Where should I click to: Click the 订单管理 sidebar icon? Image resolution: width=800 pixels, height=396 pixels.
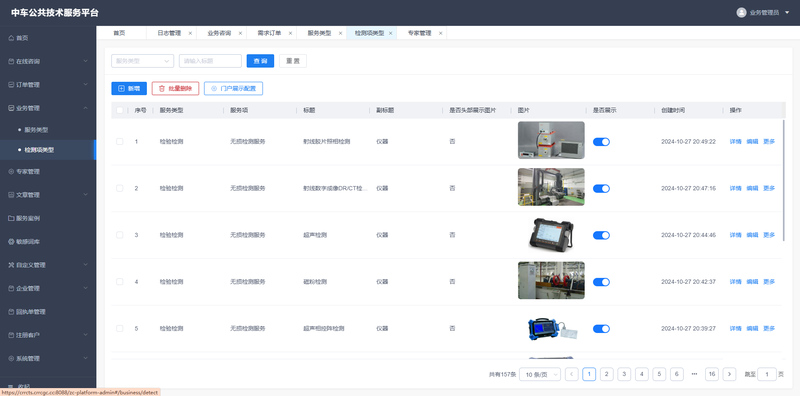pos(11,85)
